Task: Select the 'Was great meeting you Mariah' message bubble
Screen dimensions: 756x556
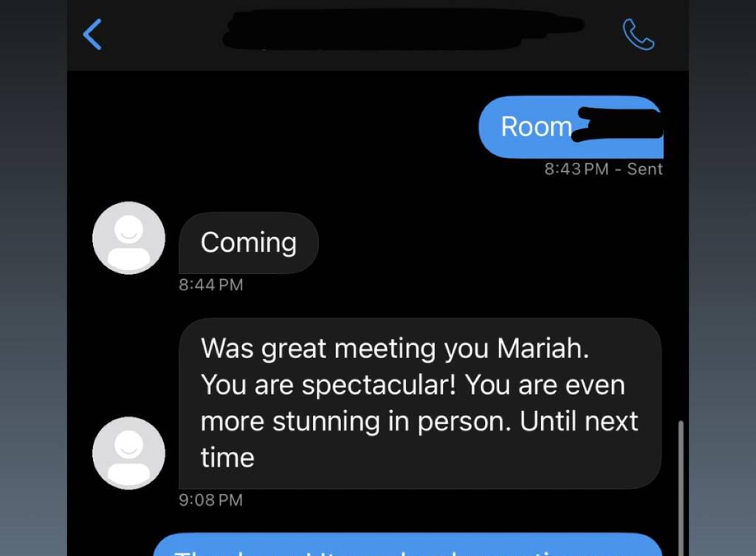Action: point(420,404)
